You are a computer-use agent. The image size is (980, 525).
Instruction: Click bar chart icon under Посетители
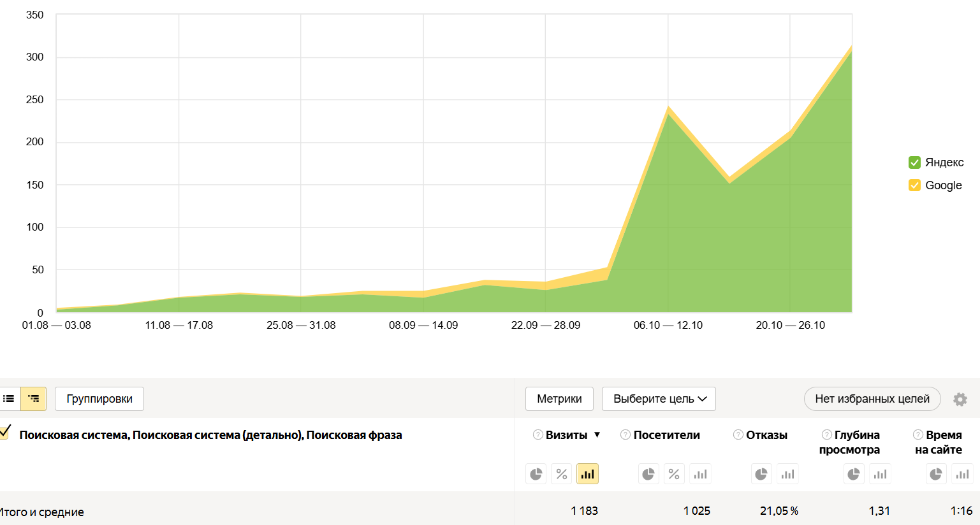tap(700, 474)
